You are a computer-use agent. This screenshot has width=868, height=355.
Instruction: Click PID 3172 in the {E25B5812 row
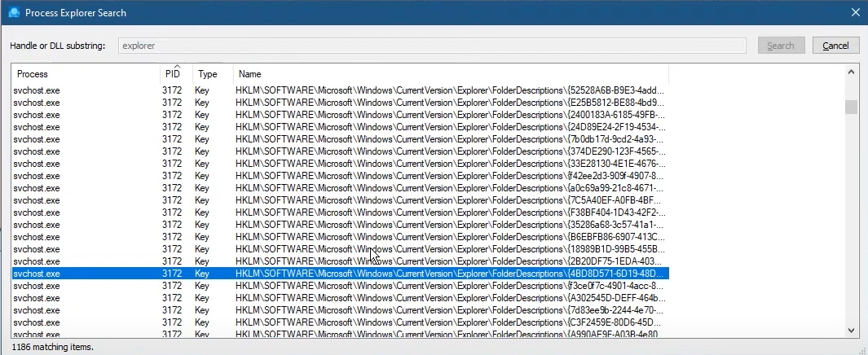click(x=172, y=103)
